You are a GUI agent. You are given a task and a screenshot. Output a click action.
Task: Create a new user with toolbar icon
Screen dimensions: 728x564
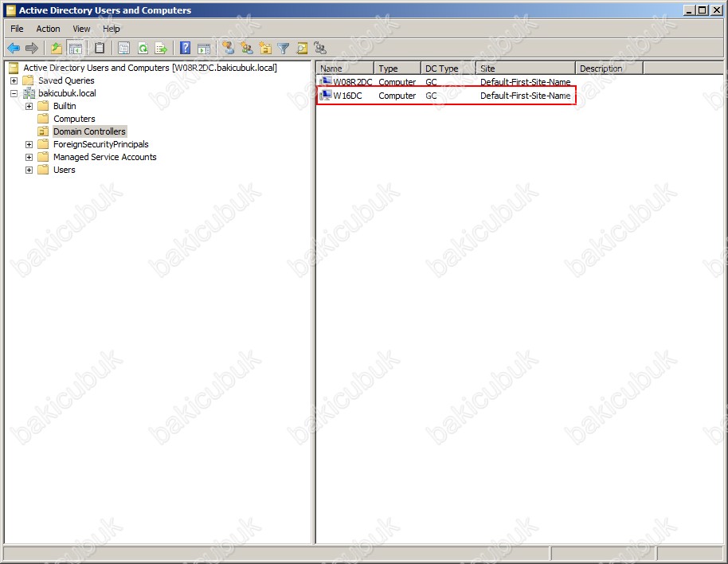tap(228, 48)
